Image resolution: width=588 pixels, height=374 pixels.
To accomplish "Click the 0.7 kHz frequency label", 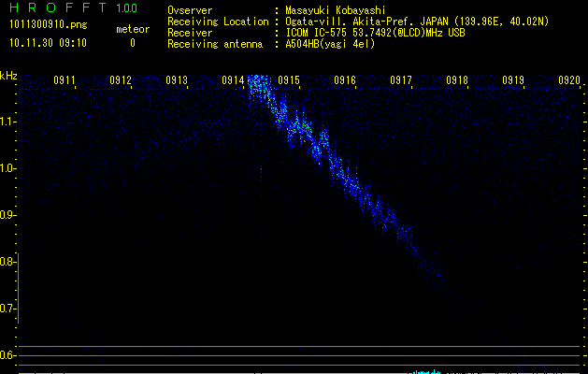I will pyautogui.click(x=7, y=309).
